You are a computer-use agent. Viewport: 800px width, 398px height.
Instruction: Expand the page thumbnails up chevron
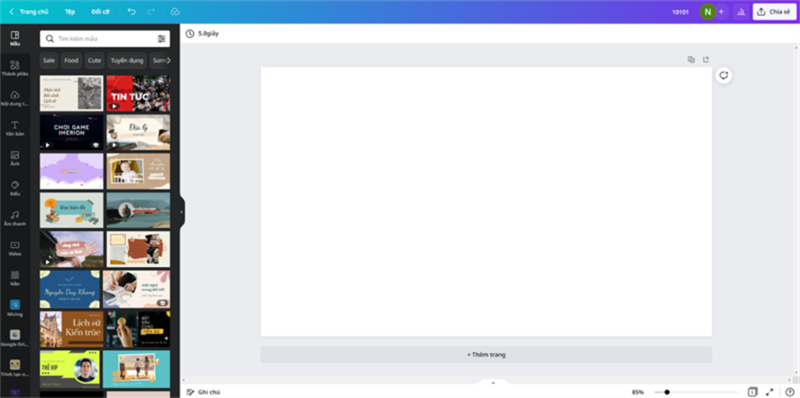pyautogui.click(x=493, y=382)
